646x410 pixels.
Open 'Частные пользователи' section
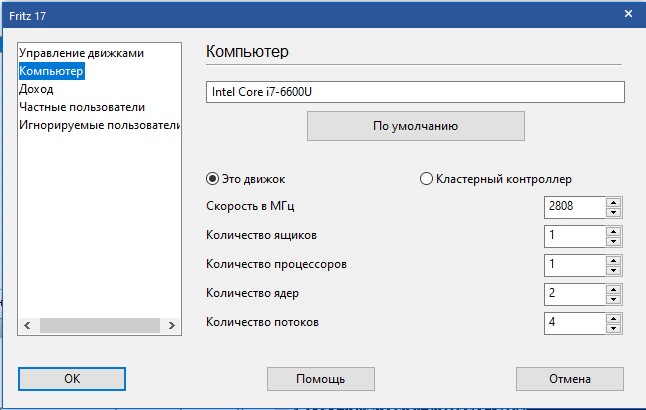tap(82, 107)
